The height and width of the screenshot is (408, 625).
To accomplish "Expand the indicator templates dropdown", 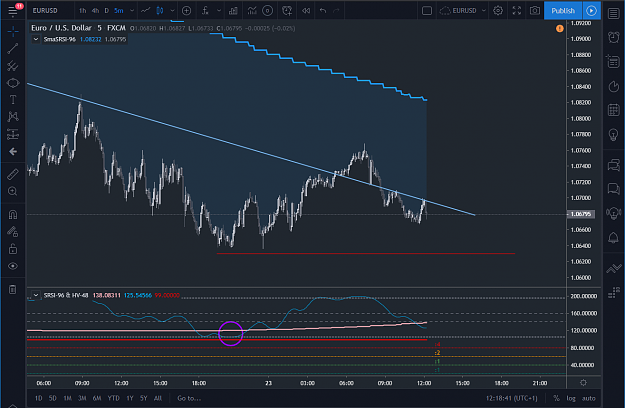I will (219, 11).
